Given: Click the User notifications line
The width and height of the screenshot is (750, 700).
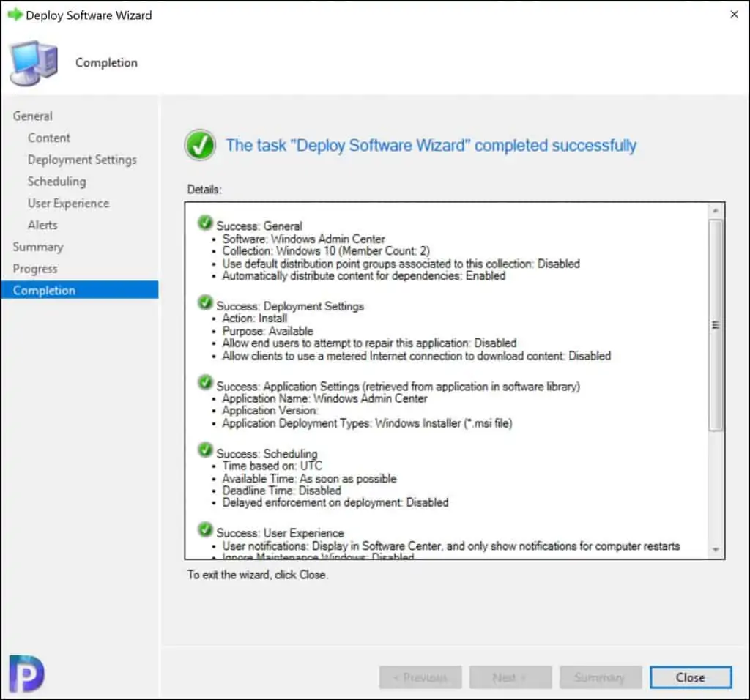Looking at the screenshot, I should pyautogui.click(x=450, y=546).
